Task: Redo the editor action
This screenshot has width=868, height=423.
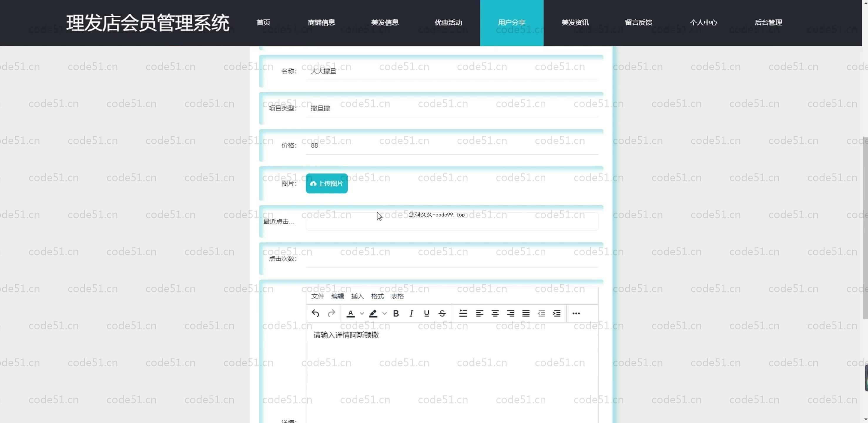Action: 331,313
